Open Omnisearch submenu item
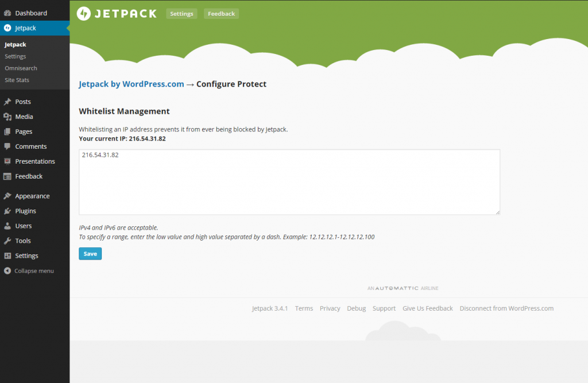Viewport: 588px width, 383px height. pyautogui.click(x=21, y=68)
